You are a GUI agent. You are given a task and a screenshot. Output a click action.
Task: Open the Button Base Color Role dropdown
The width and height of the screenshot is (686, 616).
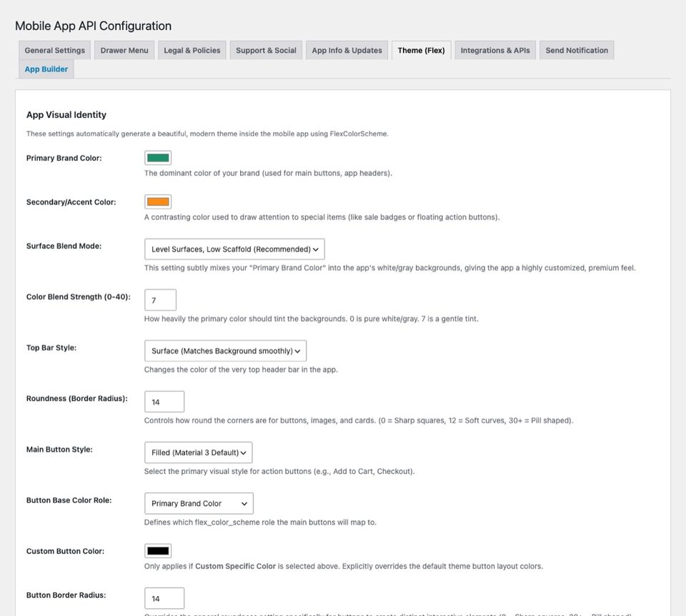tap(199, 504)
